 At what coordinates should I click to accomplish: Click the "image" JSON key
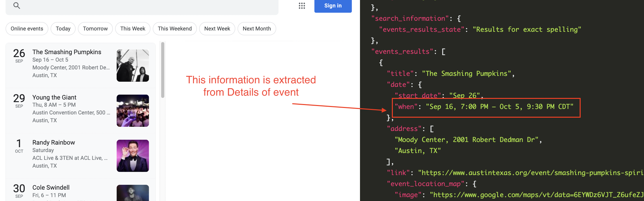coord(408,195)
